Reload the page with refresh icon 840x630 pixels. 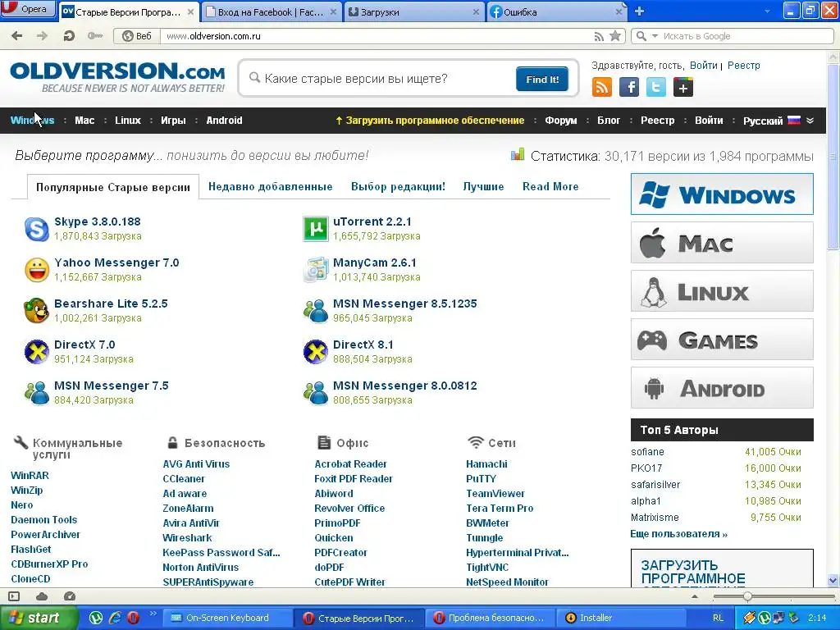[x=69, y=36]
